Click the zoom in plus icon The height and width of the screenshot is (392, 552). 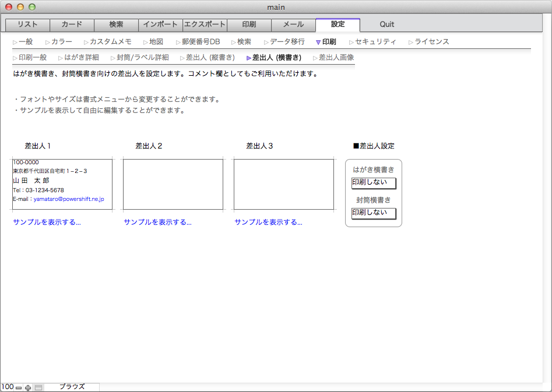tap(28, 387)
